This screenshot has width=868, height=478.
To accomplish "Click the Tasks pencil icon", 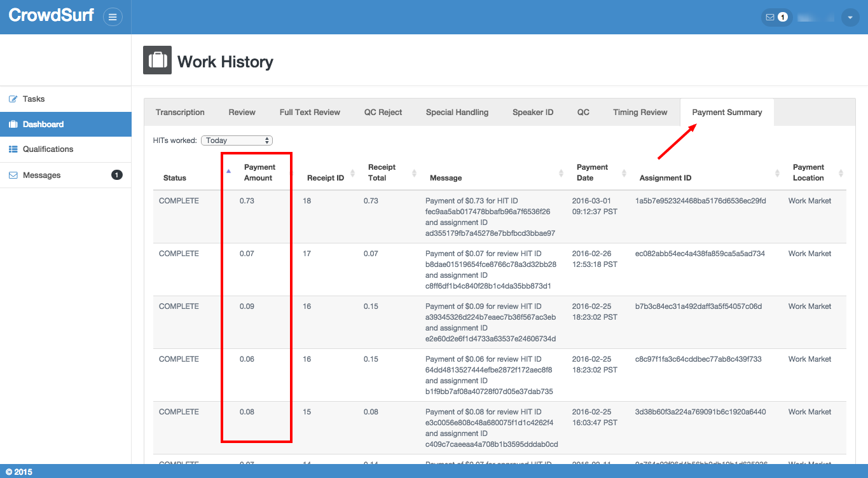I will tap(13, 99).
